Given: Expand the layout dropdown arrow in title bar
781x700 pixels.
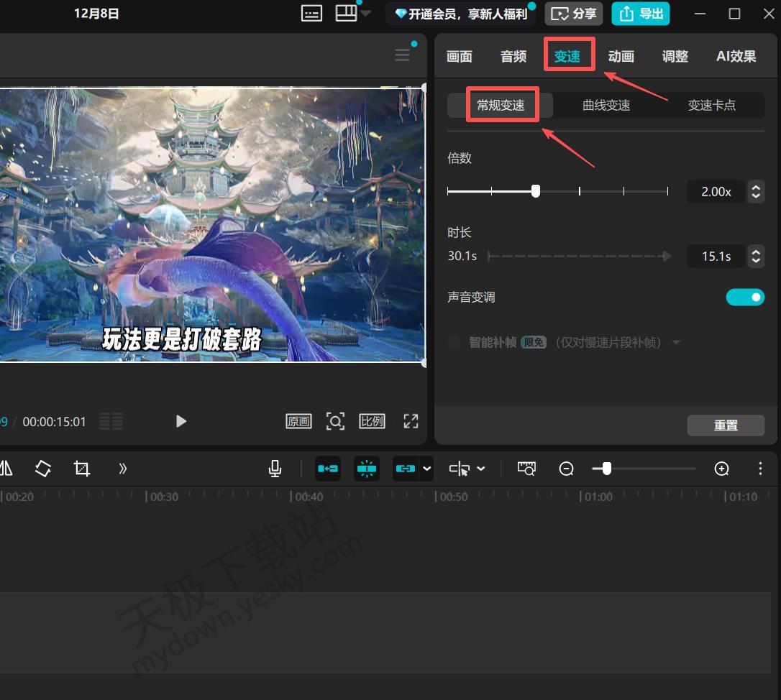Looking at the screenshot, I should tap(366, 14).
